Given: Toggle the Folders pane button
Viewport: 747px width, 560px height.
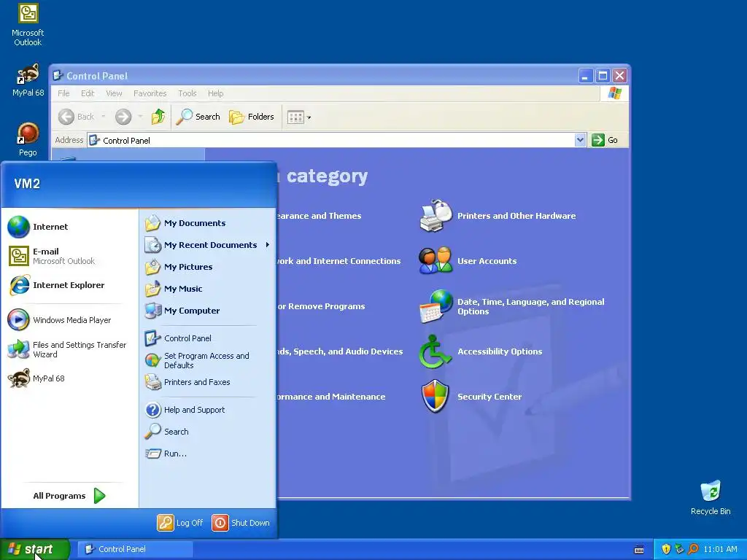Looking at the screenshot, I should (x=252, y=117).
